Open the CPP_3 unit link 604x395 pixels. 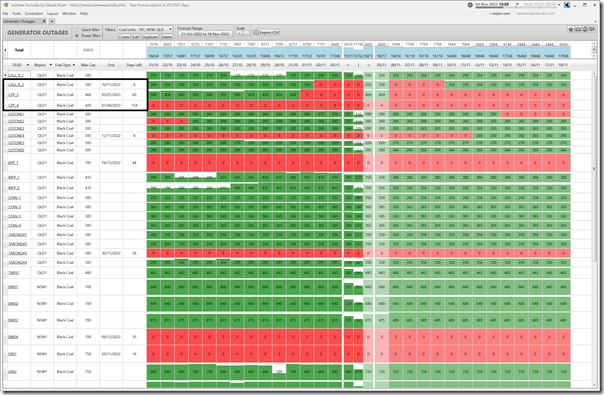[x=13, y=95]
